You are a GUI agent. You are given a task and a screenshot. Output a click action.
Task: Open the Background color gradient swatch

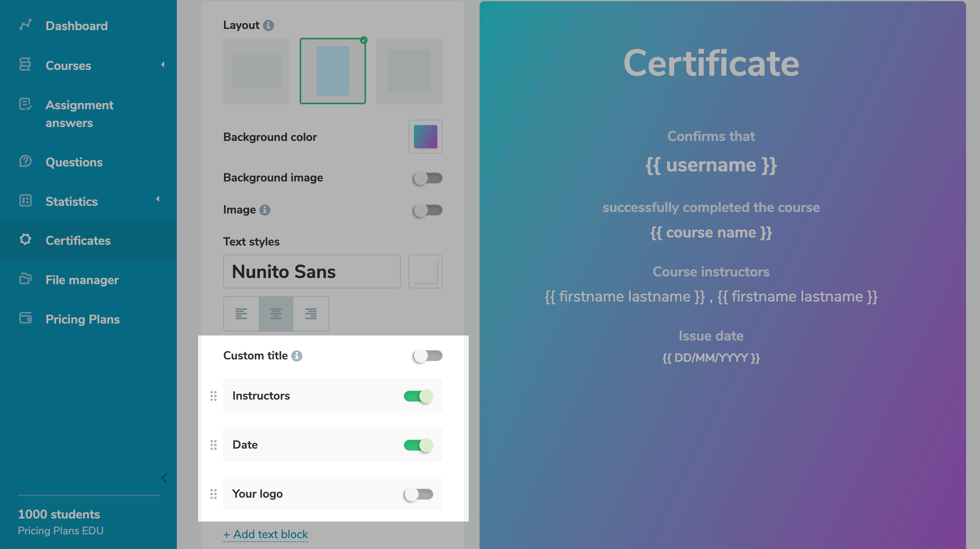[425, 137]
